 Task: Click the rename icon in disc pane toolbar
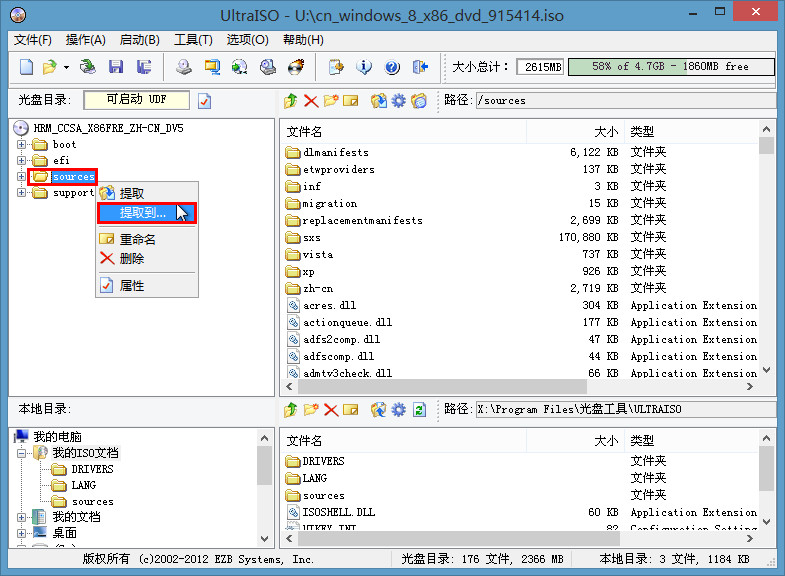(x=351, y=101)
